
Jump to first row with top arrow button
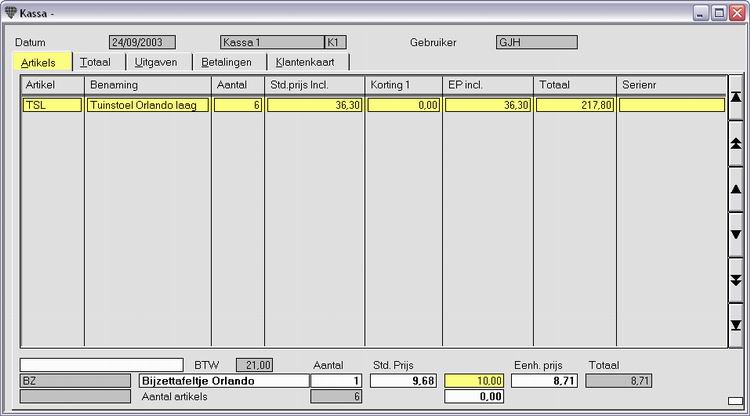[736, 98]
